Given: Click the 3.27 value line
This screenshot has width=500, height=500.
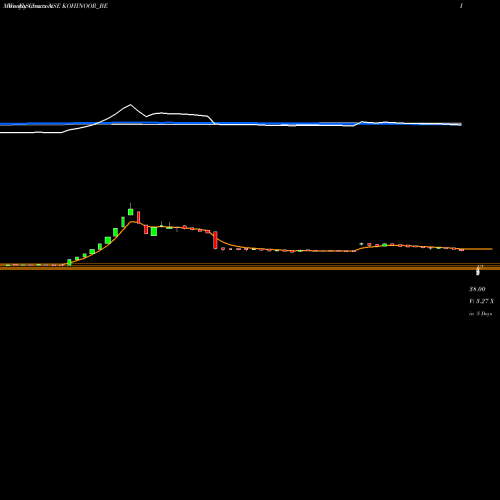Looking at the screenshot, I should [x=481, y=301].
